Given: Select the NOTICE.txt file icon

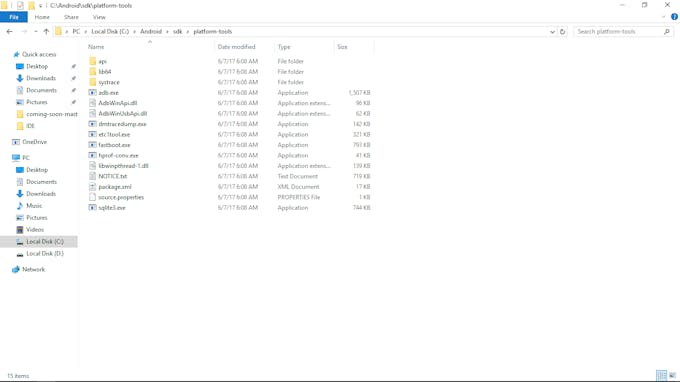Looking at the screenshot, I should point(92,176).
